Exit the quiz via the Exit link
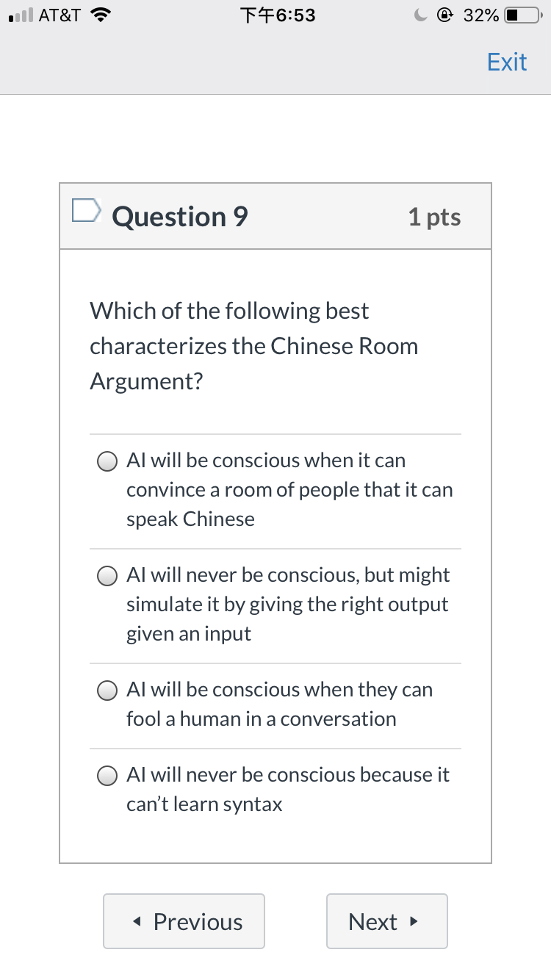The image size is (551, 980). point(507,62)
